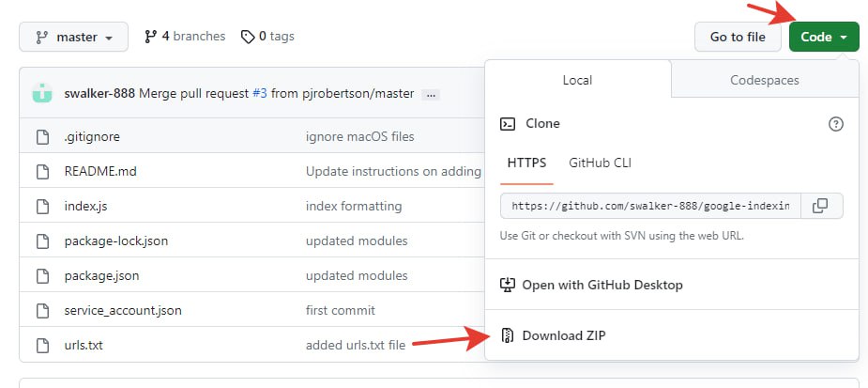Click the terminal icon next to Clone

(x=508, y=124)
